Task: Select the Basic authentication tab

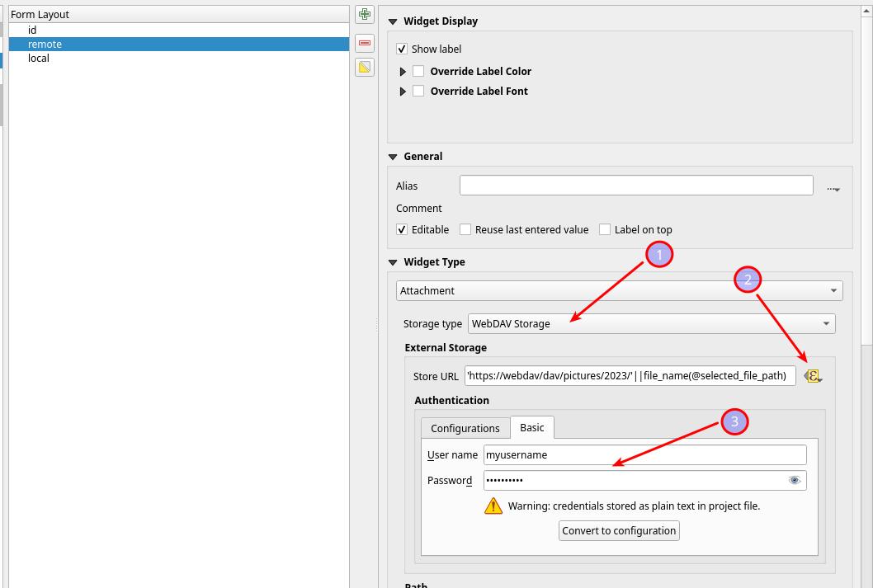Action: click(x=531, y=427)
